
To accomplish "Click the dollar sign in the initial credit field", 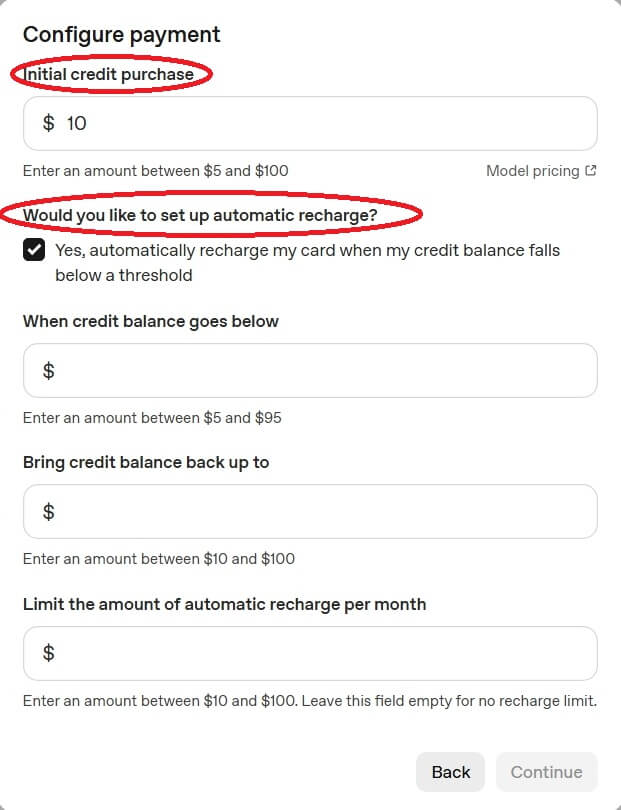I will tap(48, 124).
